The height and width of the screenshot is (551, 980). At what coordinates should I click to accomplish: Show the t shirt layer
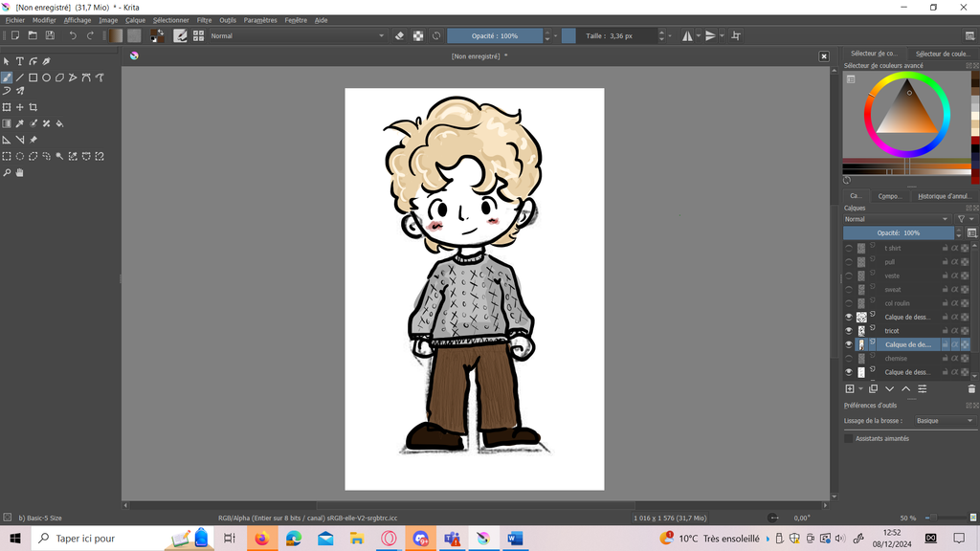(x=848, y=248)
